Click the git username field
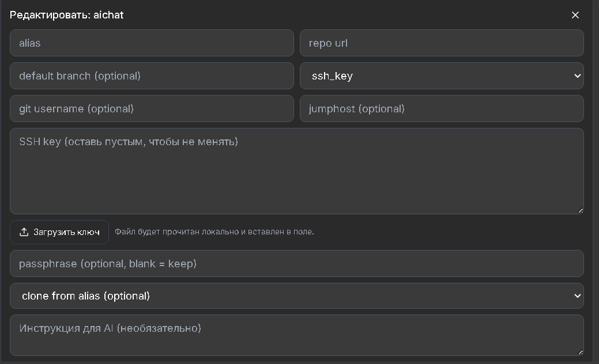This screenshot has height=364, width=599. pos(152,109)
